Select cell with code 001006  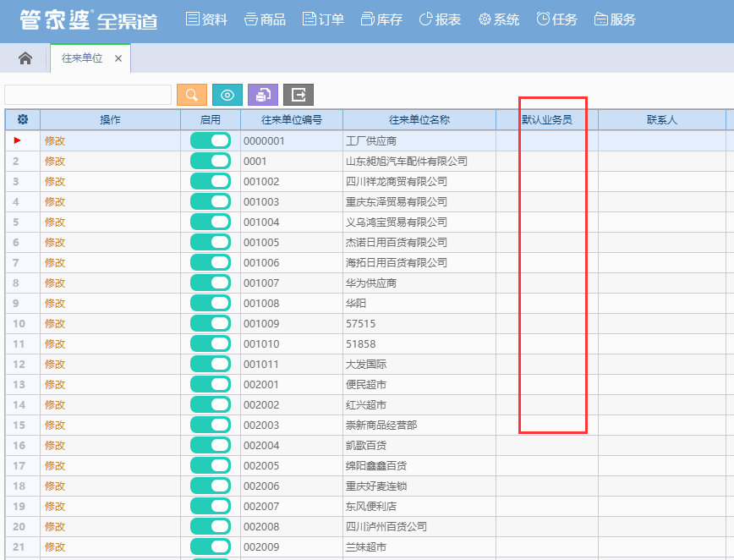[292, 263]
